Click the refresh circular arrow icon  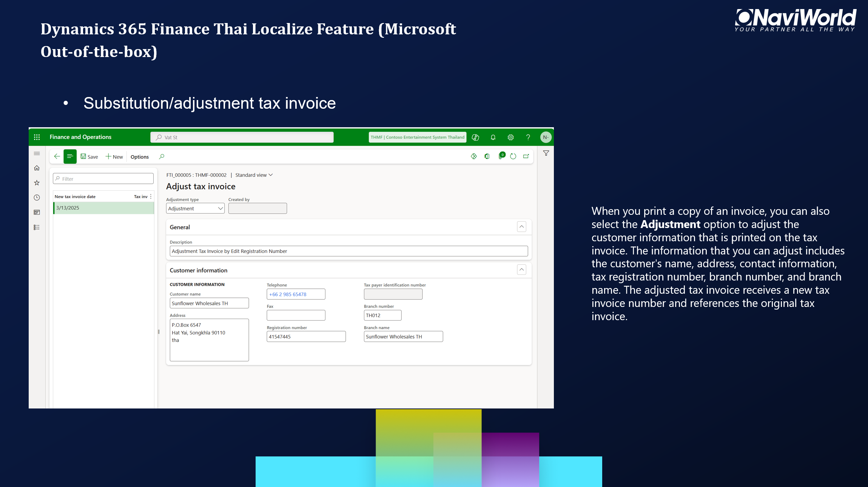[513, 156]
